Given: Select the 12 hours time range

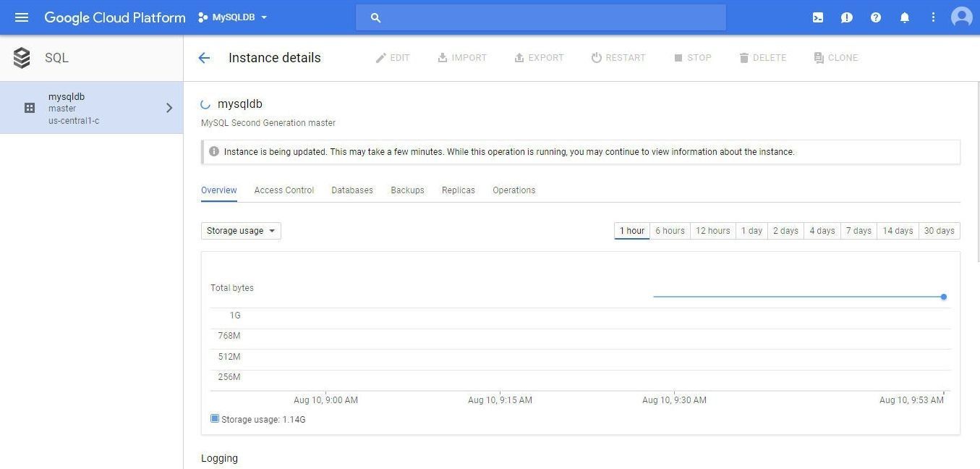Looking at the screenshot, I should (713, 231).
